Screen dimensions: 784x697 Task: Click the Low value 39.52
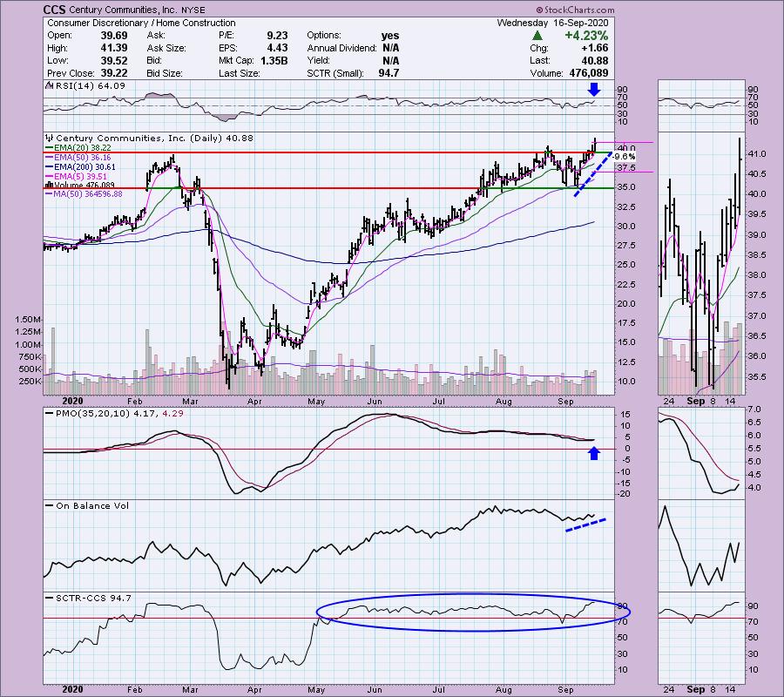tap(113, 60)
